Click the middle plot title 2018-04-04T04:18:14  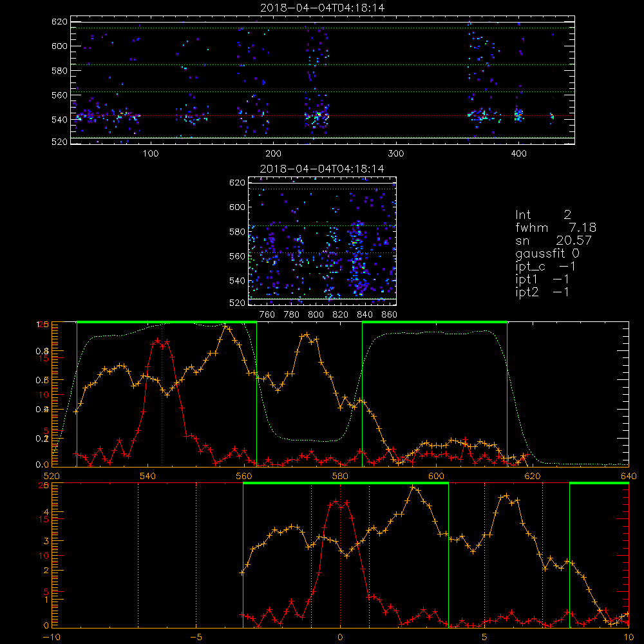[322, 169]
